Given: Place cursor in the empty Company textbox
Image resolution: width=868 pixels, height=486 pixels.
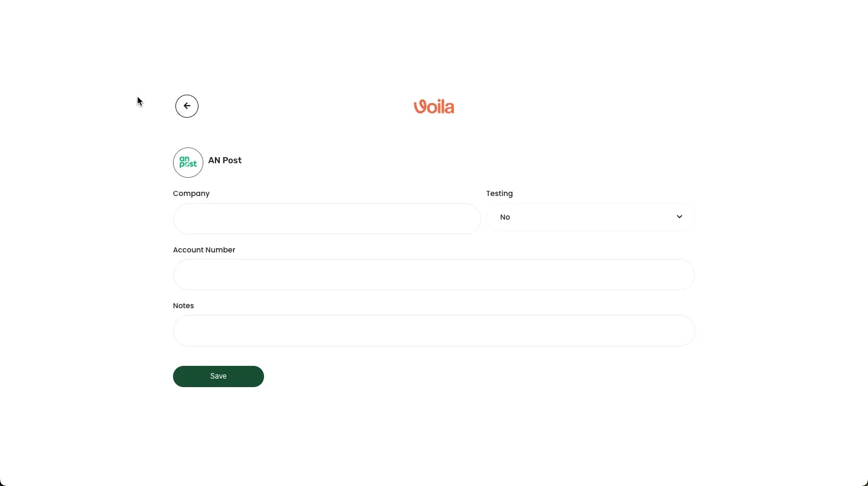Looking at the screenshot, I should [x=327, y=218].
